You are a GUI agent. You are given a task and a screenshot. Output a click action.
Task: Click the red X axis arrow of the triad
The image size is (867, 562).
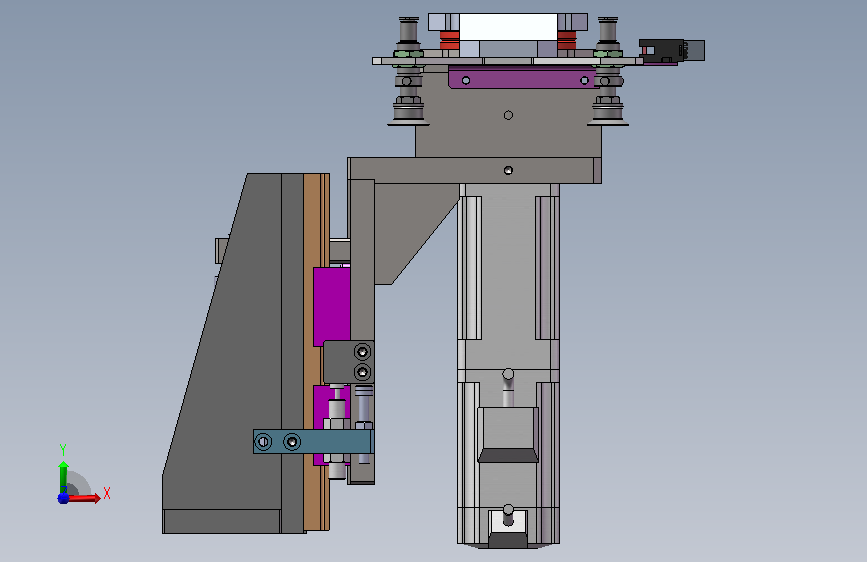83,498
